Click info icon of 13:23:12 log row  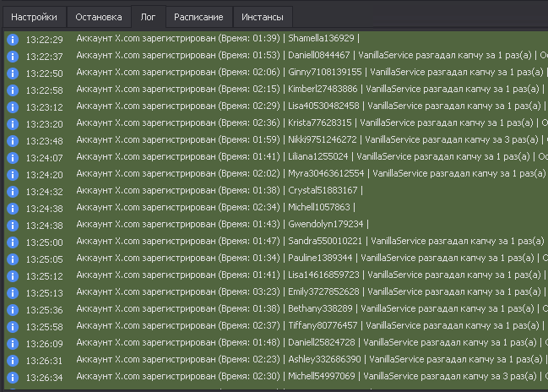[x=13, y=106]
